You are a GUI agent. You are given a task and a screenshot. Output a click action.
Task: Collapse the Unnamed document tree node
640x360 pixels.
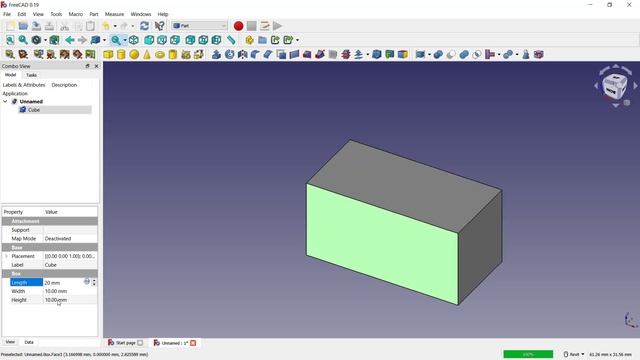tap(5, 101)
